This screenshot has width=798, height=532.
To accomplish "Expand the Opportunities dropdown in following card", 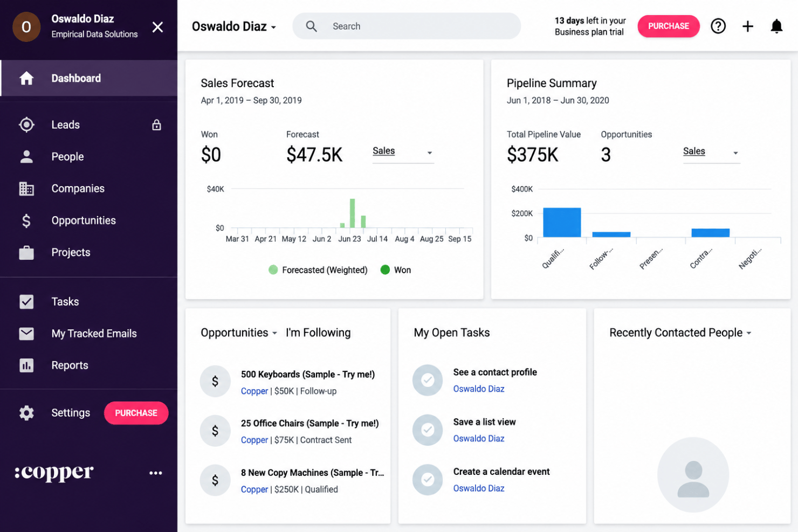I will pos(239,333).
